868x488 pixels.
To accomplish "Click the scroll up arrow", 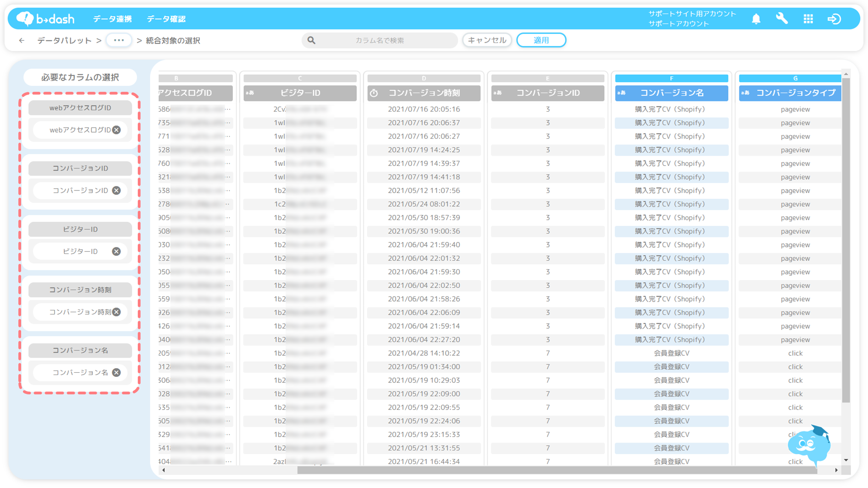I will tap(846, 74).
